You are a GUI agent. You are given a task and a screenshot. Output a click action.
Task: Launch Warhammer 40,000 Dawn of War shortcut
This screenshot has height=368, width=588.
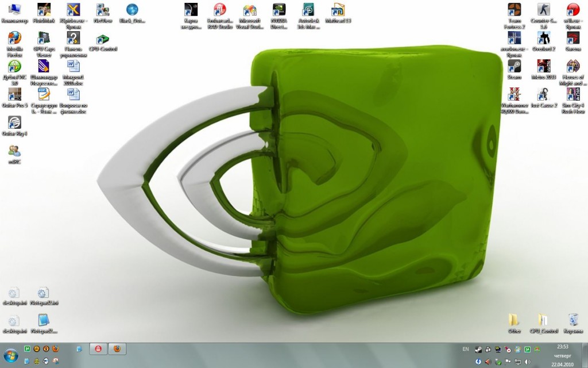point(514,101)
